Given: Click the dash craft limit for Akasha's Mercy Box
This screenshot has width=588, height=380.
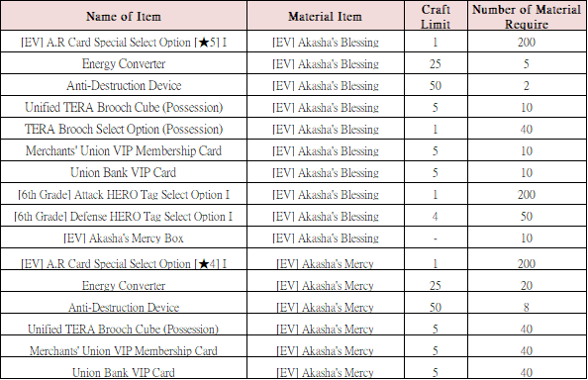Looking at the screenshot, I should [436, 238].
